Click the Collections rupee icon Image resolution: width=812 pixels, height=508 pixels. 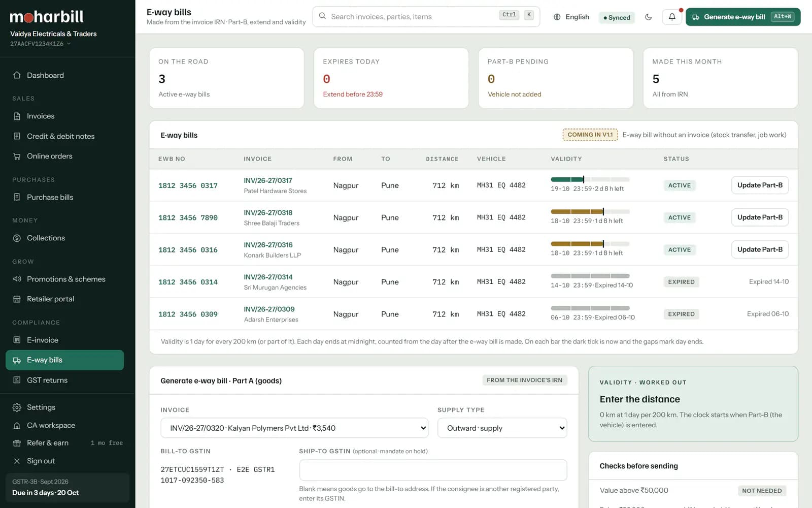(17, 238)
